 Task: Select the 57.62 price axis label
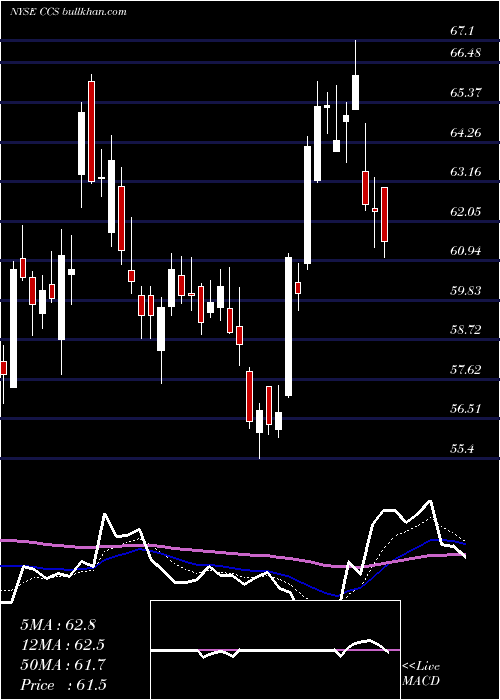[465, 370]
